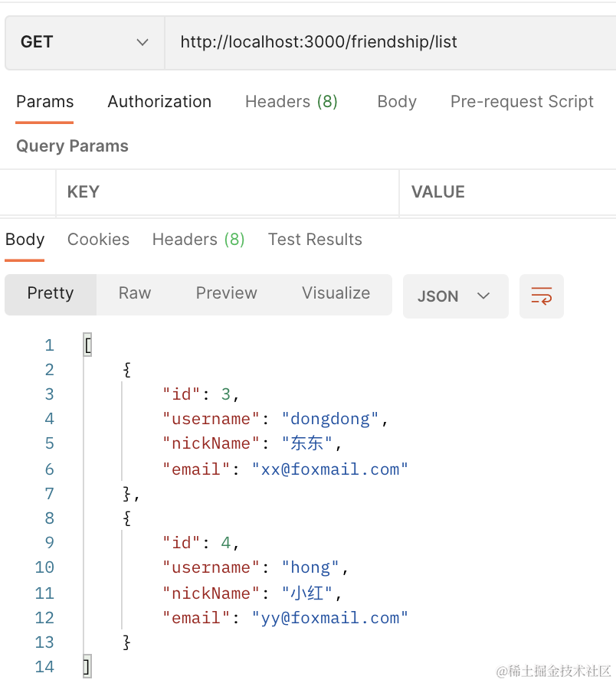Open the request Headers (8) tab

point(291,102)
